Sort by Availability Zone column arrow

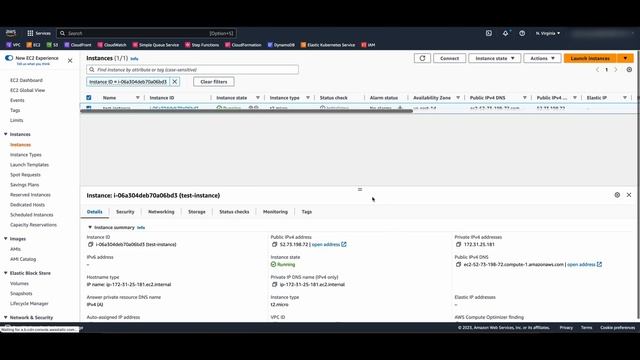point(458,98)
